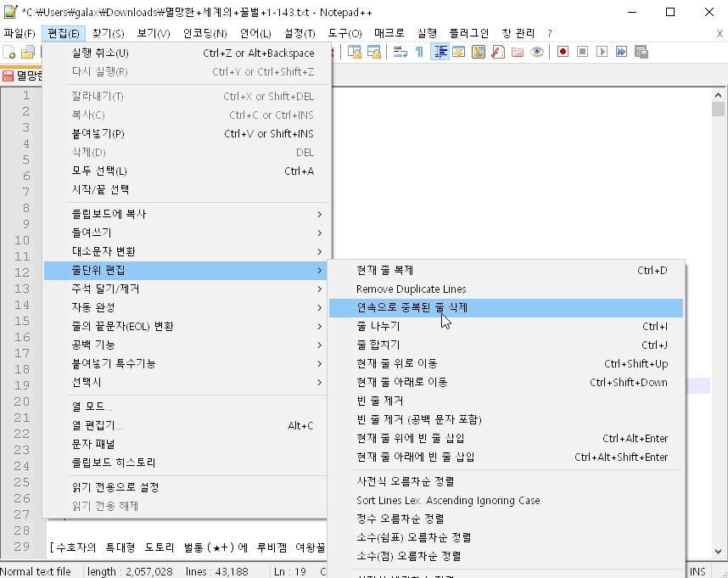
Task: Choose 모두 선택(L) menu entry
Action: point(186,171)
